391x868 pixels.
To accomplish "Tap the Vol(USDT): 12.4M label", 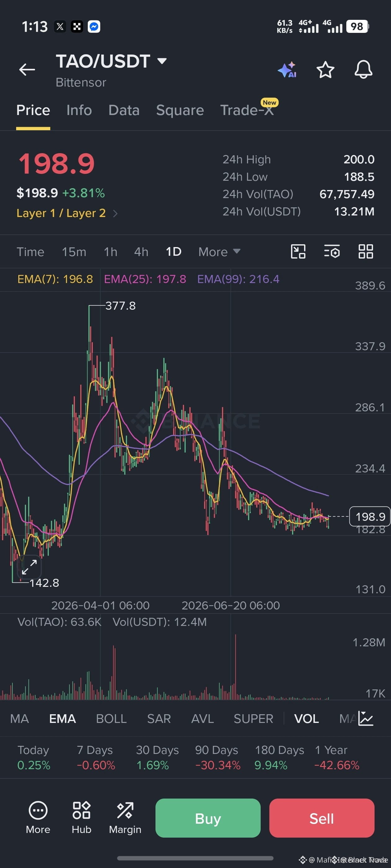I will 160,622.
